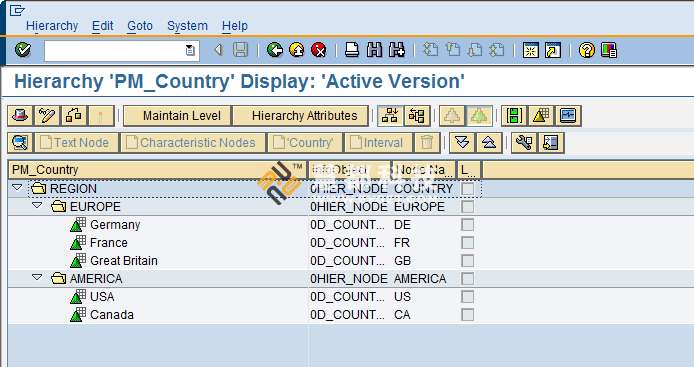Click the wrench settings icon

point(524,143)
